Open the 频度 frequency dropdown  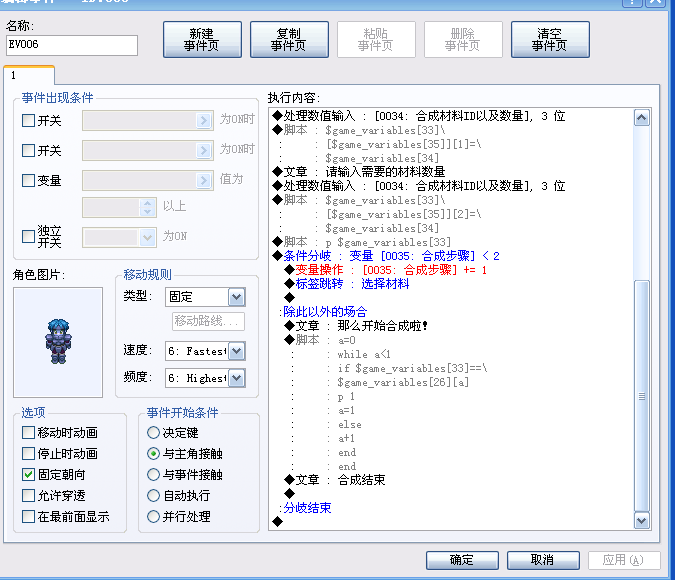236,378
